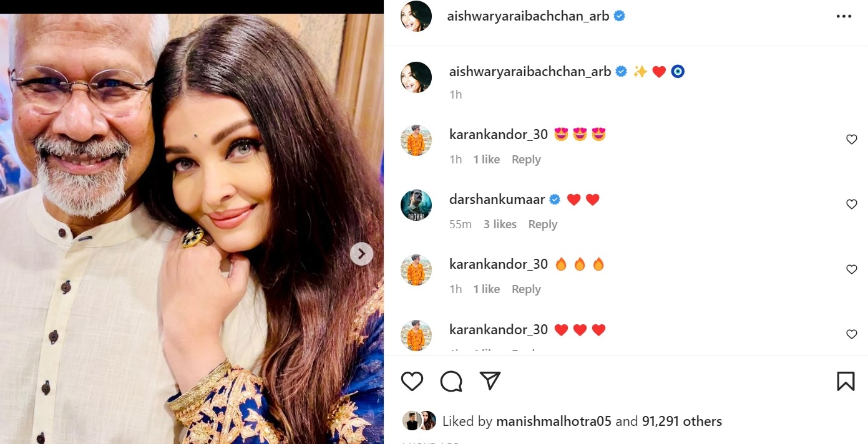Viewport: 868px width, 444px height.
Task: Share the post with the paper plane icon
Action: [x=490, y=380]
